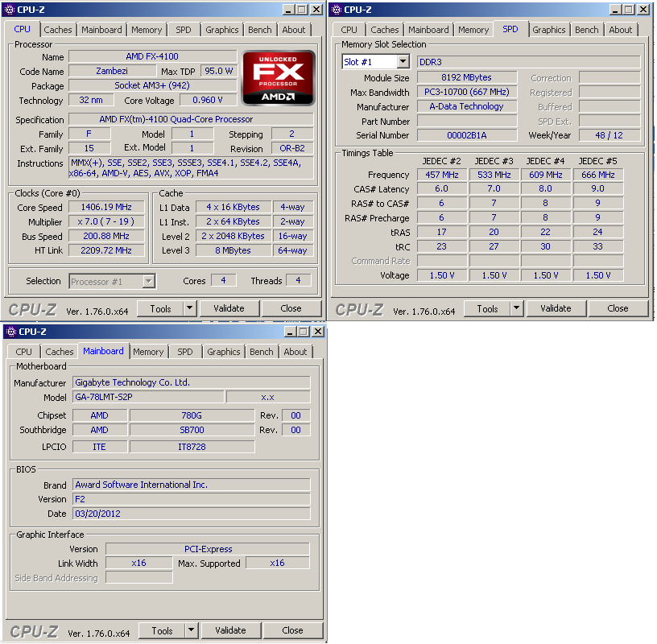Open Mainboard tab in CPU window
Viewport: 657px width, 644px height.
(x=101, y=30)
